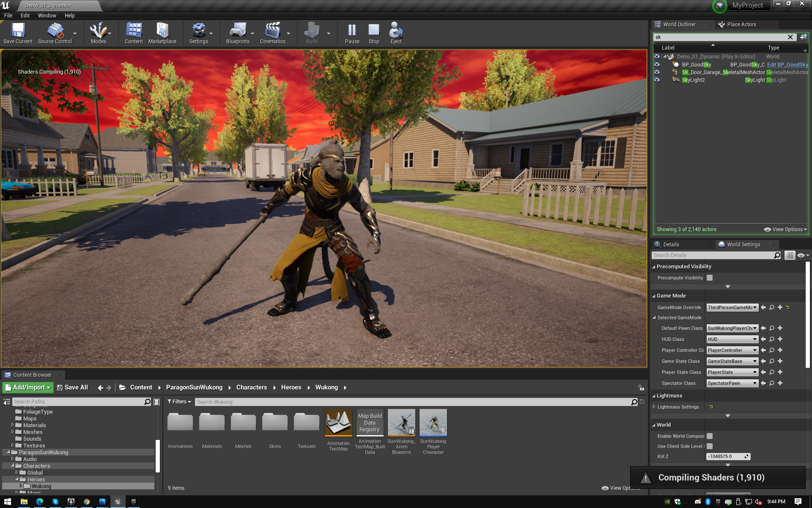
Task: Click the Cinematics toolbar icon
Action: pos(273,33)
